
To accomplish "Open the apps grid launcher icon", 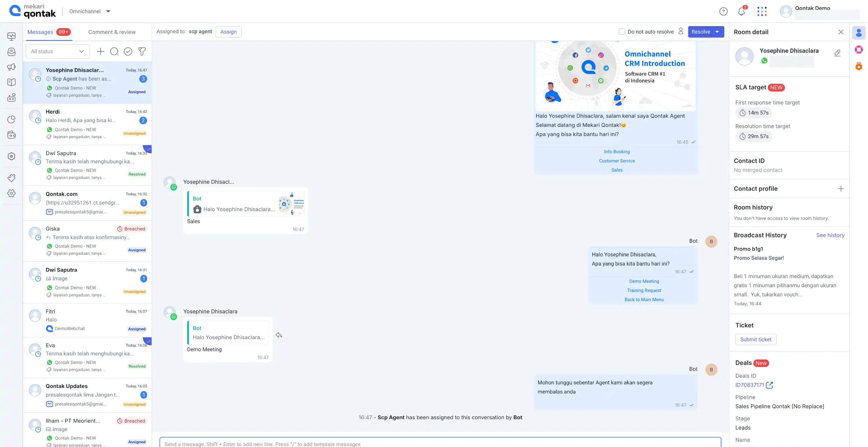I will click(762, 12).
